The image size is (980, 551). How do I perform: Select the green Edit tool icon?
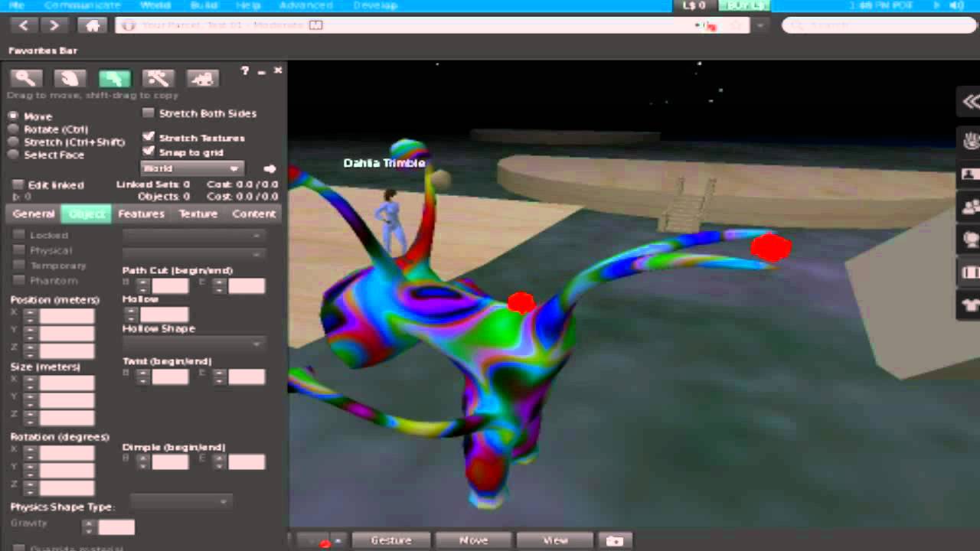[114, 78]
